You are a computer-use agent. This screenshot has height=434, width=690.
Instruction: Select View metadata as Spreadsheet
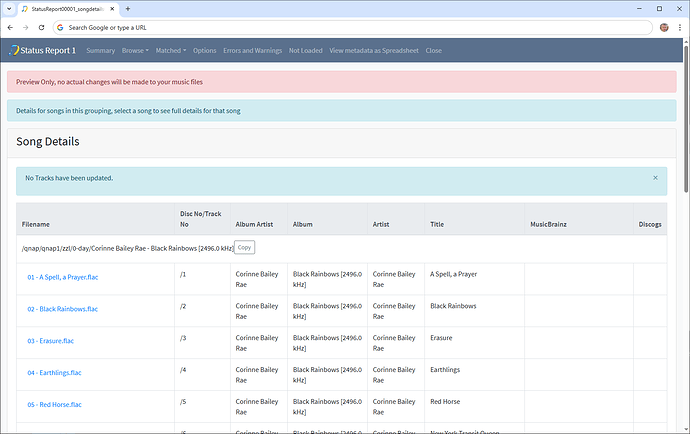point(373,50)
